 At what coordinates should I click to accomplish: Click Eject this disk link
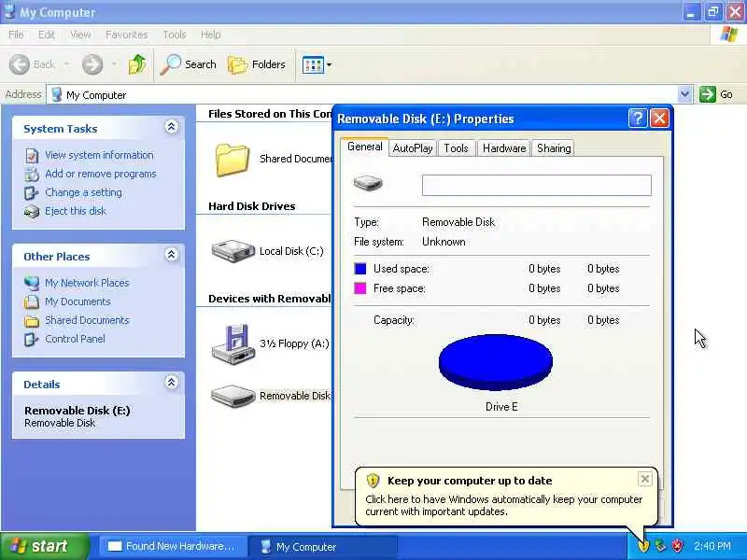pos(76,211)
